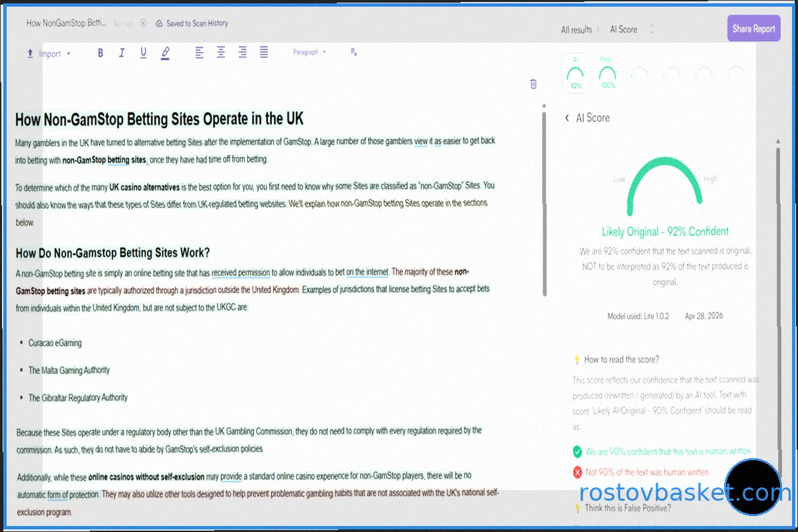The image size is (798, 532).
Task: Click the red X icon
Action: pos(577,472)
